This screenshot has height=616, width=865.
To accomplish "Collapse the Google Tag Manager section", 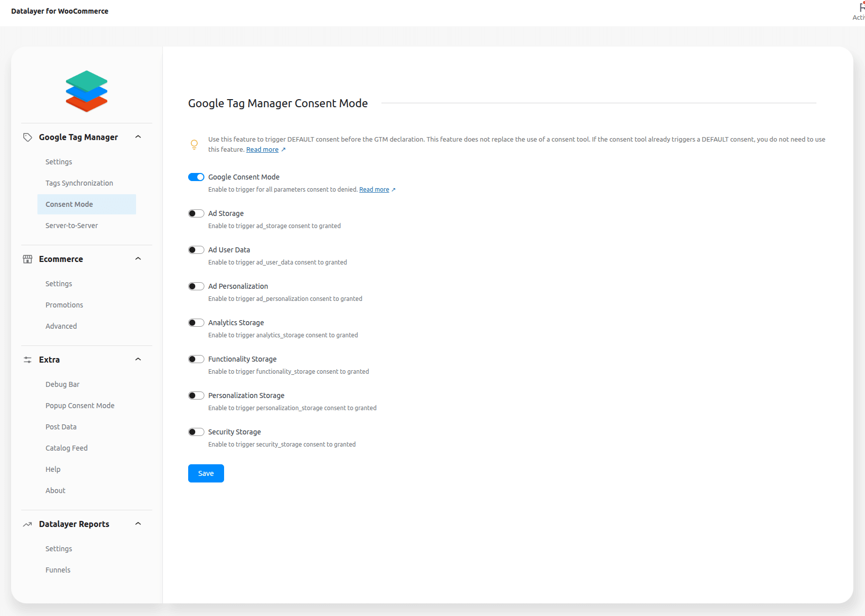I will tap(138, 137).
